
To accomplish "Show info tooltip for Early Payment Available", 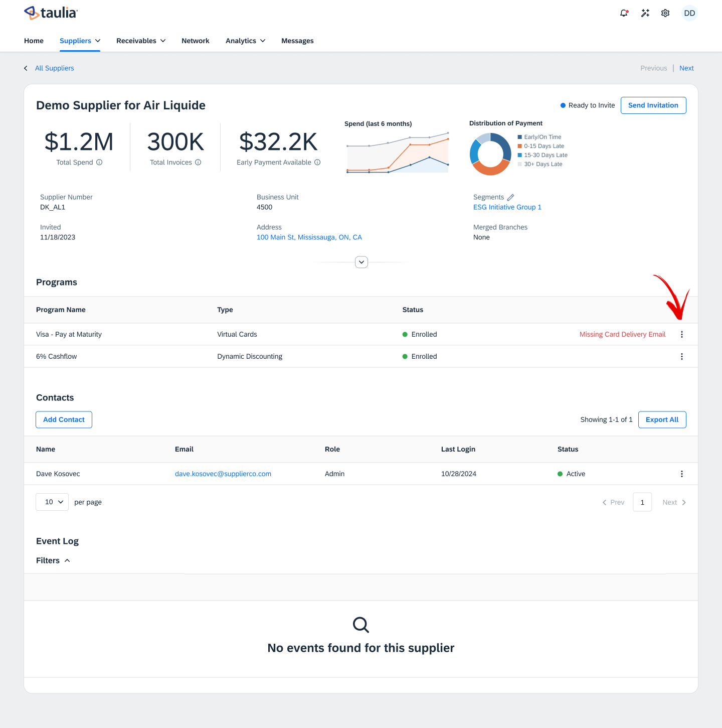I will pyautogui.click(x=317, y=162).
